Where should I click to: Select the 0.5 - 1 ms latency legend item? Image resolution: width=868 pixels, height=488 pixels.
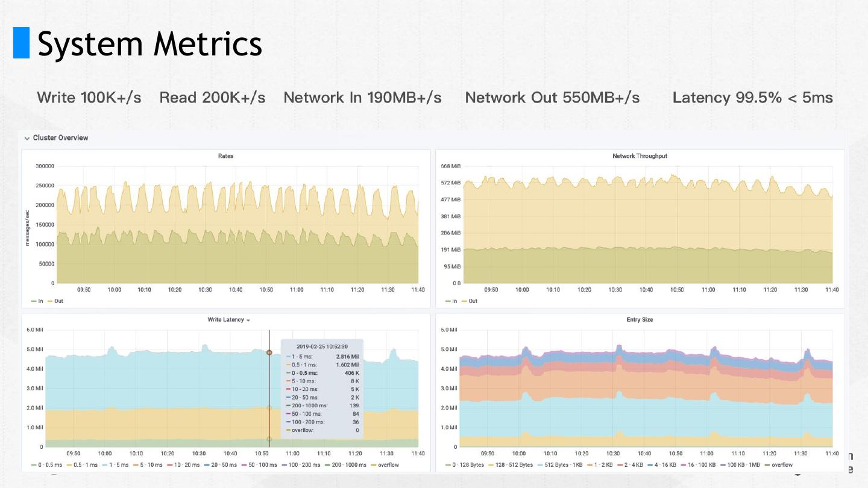point(81,465)
